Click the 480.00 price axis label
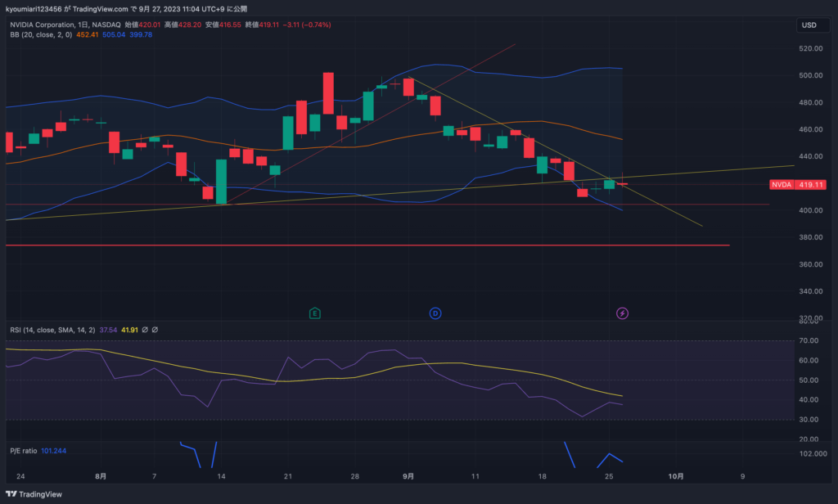Image resolution: width=838 pixels, height=504 pixels. point(811,102)
